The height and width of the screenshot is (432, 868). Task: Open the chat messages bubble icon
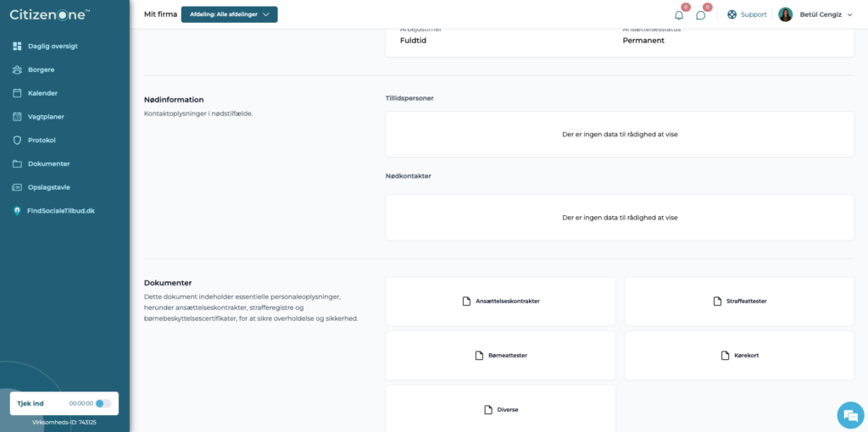coord(700,15)
